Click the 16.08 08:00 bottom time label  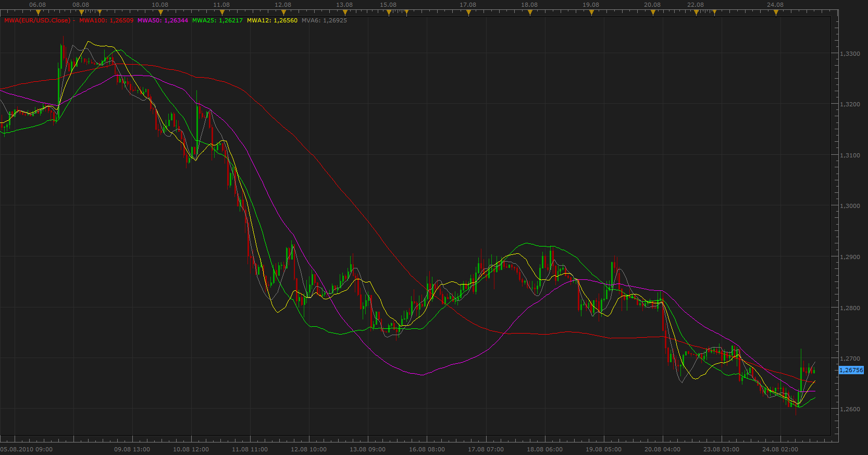[x=427, y=449]
